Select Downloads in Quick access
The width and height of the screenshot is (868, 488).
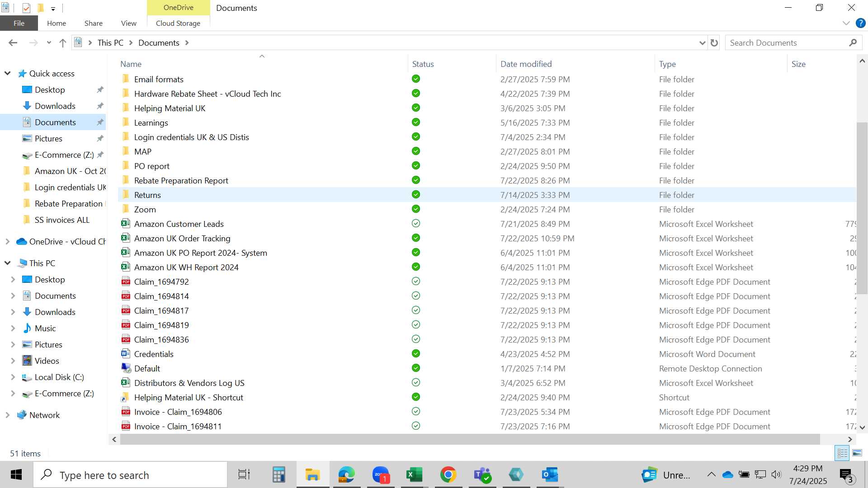coord(55,106)
